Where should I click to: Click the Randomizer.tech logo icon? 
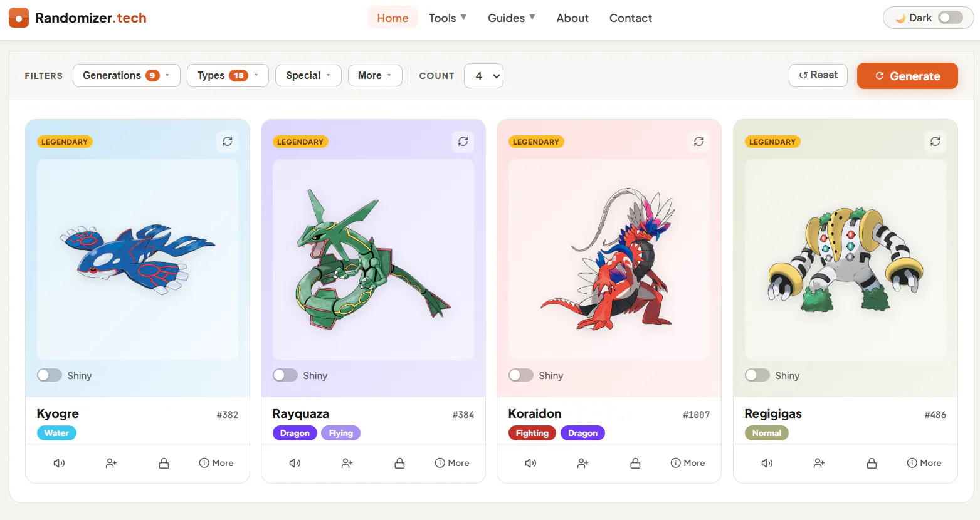(19, 18)
